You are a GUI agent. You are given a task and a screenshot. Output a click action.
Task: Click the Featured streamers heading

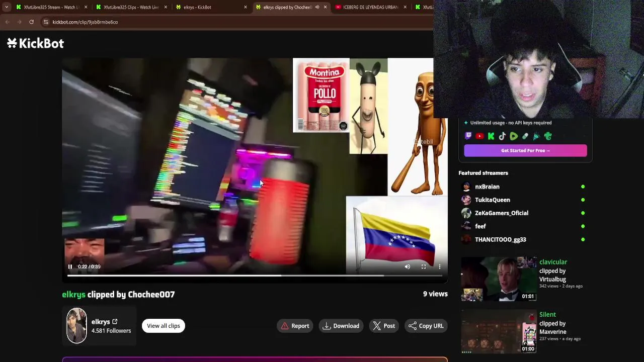[483, 173]
